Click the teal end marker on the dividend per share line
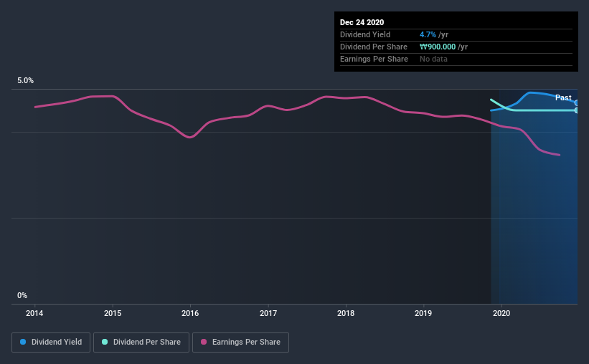Viewport: 589px width, 364px height. [577, 110]
